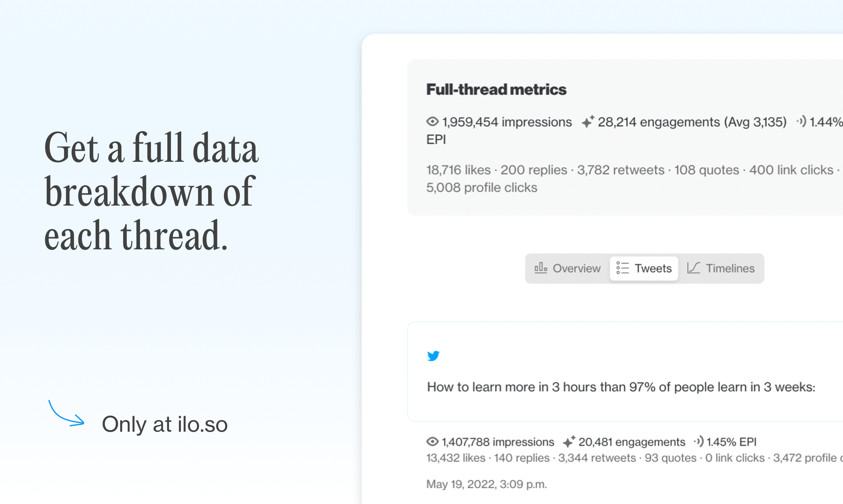The height and width of the screenshot is (504, 843).
Task: Switch to the Overview tab
Action: (x=568, y=268)
